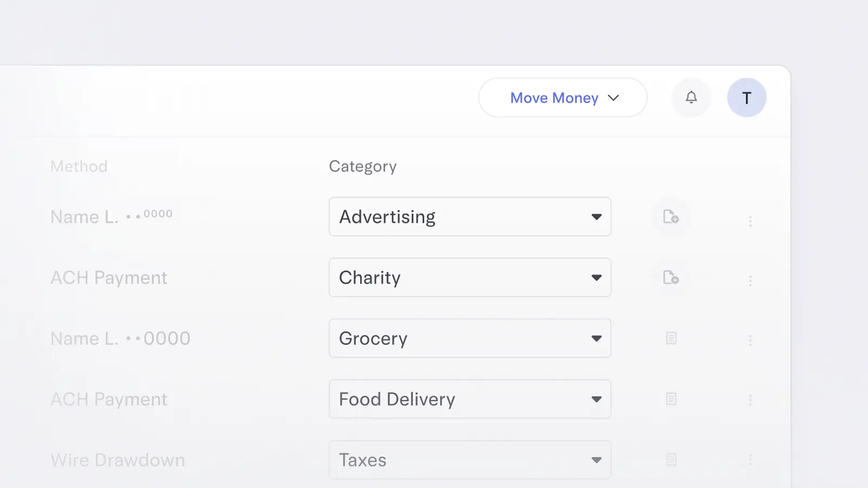Open the three-dot menu on the Advertising row
This screenshot has height=488, width=868.
pyautogui.click(x=751, y=221)
